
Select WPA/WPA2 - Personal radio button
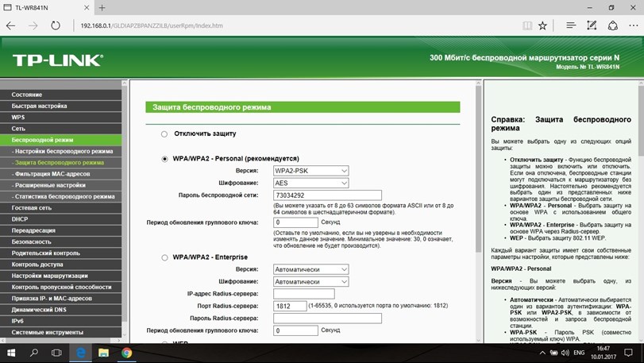(164, 159)
